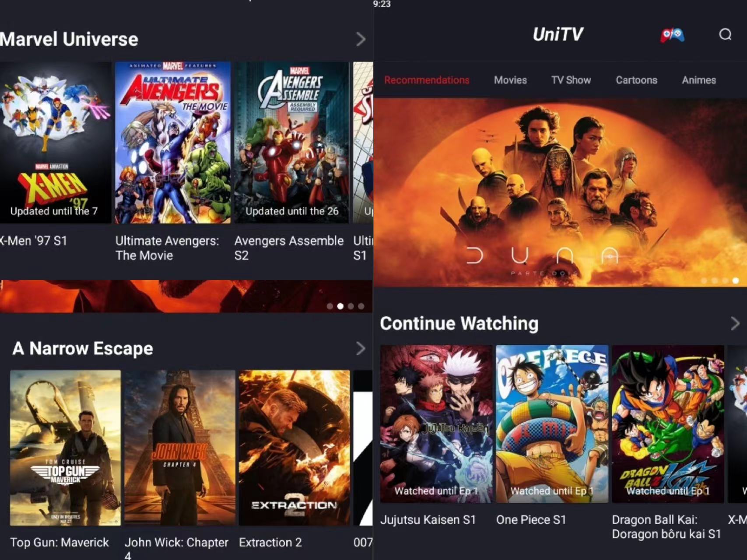Switch to the TV Show tab
The image size is (747, 560).
click(x=571, y=80)
